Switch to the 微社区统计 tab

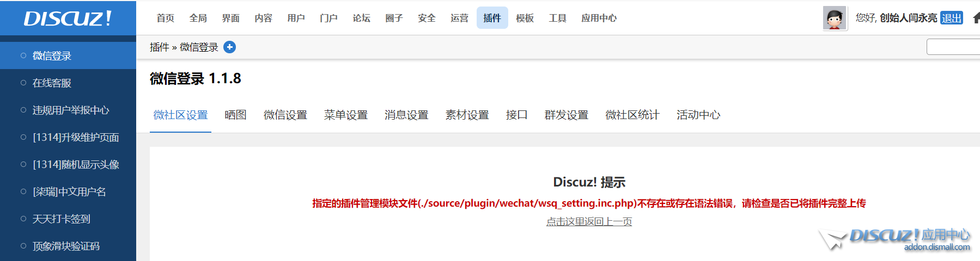pyautogui.click(x=632, y=115)
